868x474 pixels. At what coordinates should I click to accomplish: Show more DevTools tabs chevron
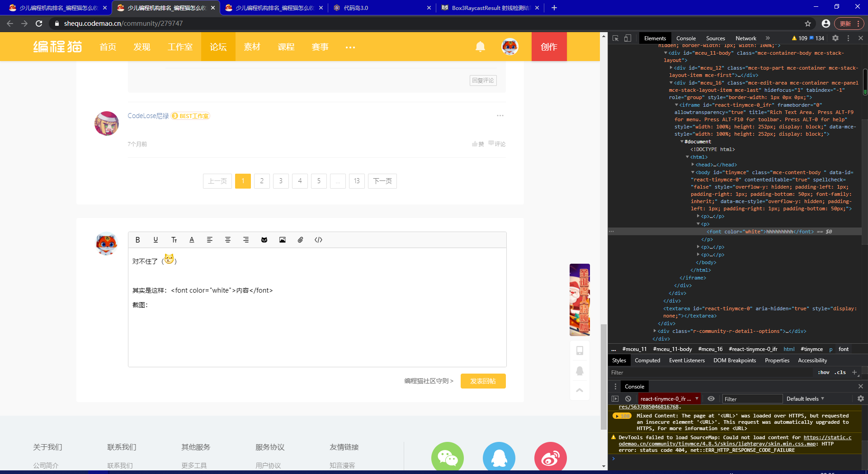tap(768, 38)
